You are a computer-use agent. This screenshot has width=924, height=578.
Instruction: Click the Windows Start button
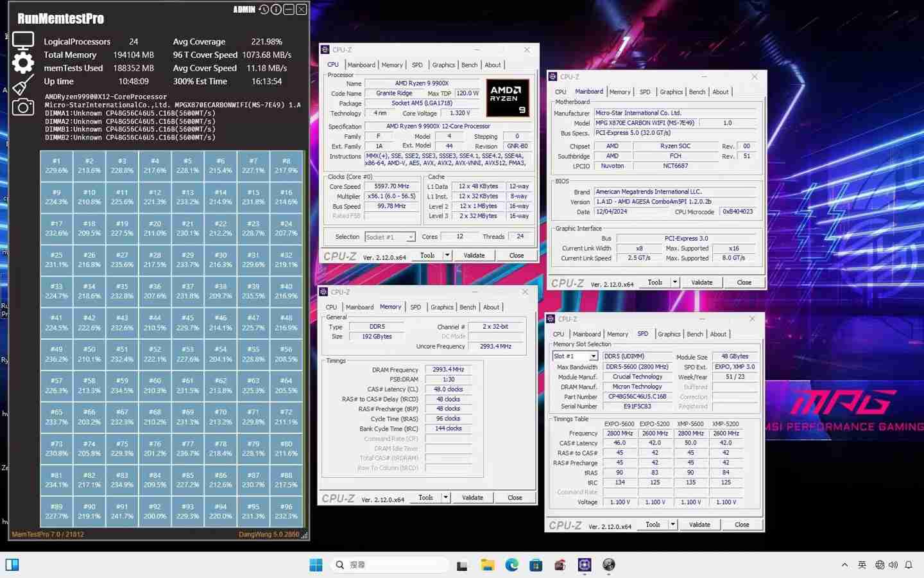pyautogui.click(x=316, y=565)
